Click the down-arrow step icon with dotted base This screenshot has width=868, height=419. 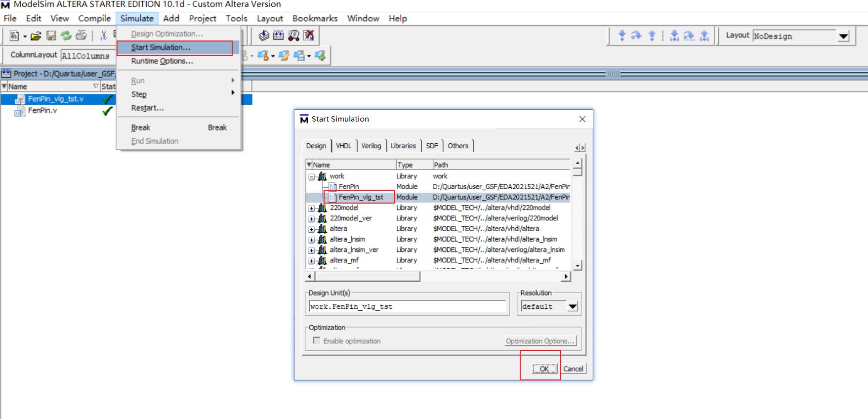[674, 36]
